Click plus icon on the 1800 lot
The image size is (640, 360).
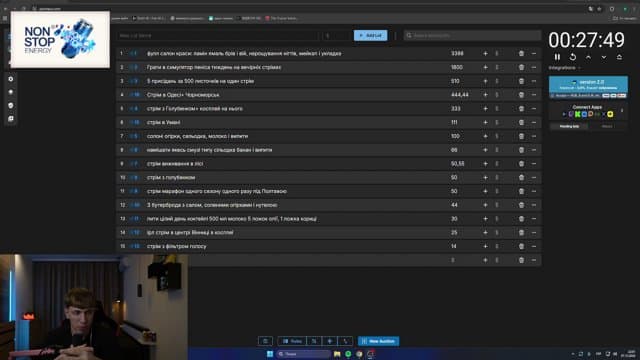coord(485,67)
